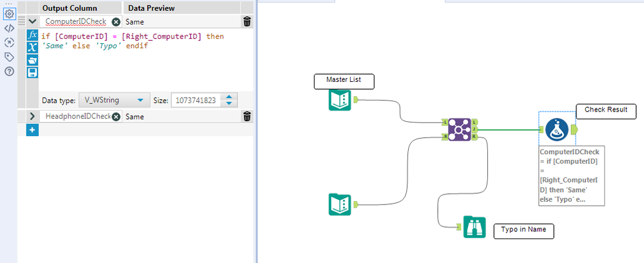Viewport: 644px width, 263px height.
Task: Click the drag handle of ComputerIDCheck row
Action: point(22,22)
